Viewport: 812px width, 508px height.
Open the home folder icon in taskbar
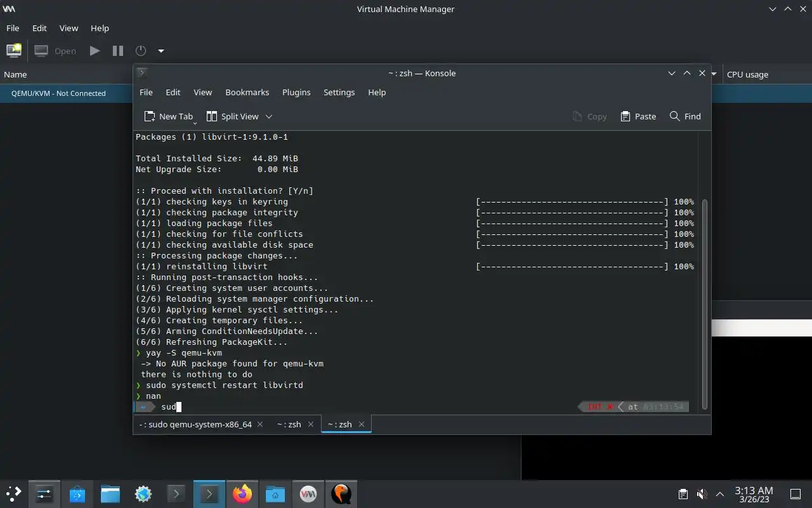275,493
